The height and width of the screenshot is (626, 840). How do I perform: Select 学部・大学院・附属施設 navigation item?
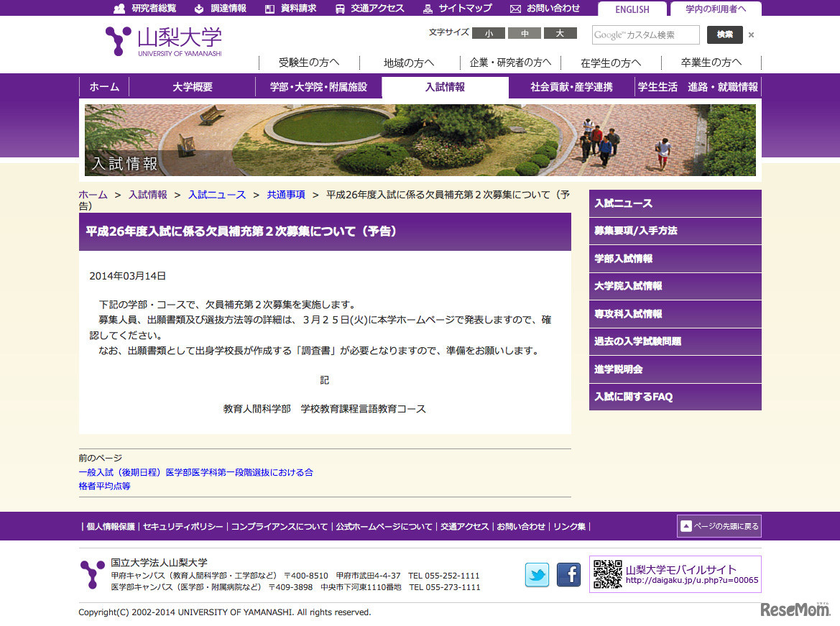(318, 87)
